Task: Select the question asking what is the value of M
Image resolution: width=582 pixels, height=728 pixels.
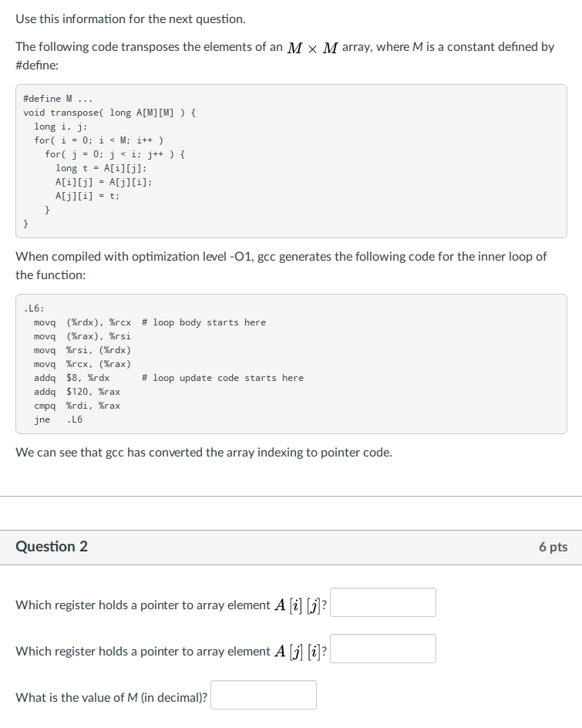Action: coord(110,696)
